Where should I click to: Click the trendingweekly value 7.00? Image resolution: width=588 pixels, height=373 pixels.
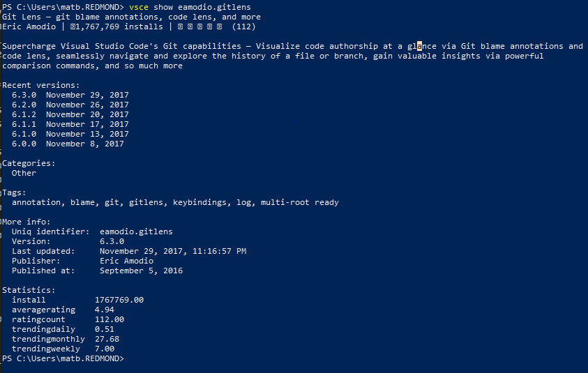point(105,349)
